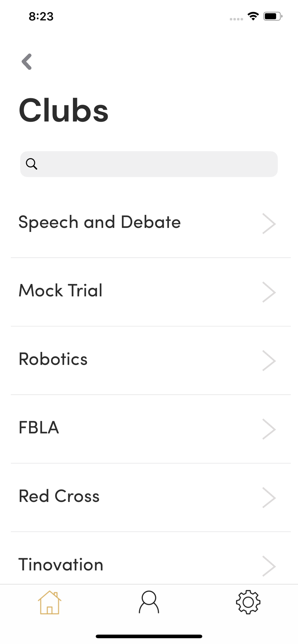
Task: Tap the back arrow icon
Action: pyautogui.click(x=27, y=62)
